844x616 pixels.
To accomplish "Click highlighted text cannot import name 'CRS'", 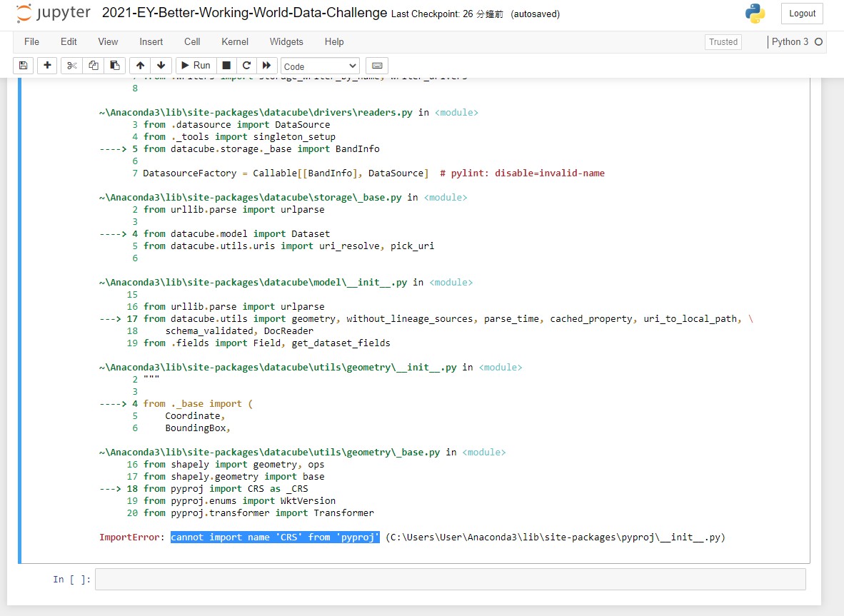I will [275, 537].
